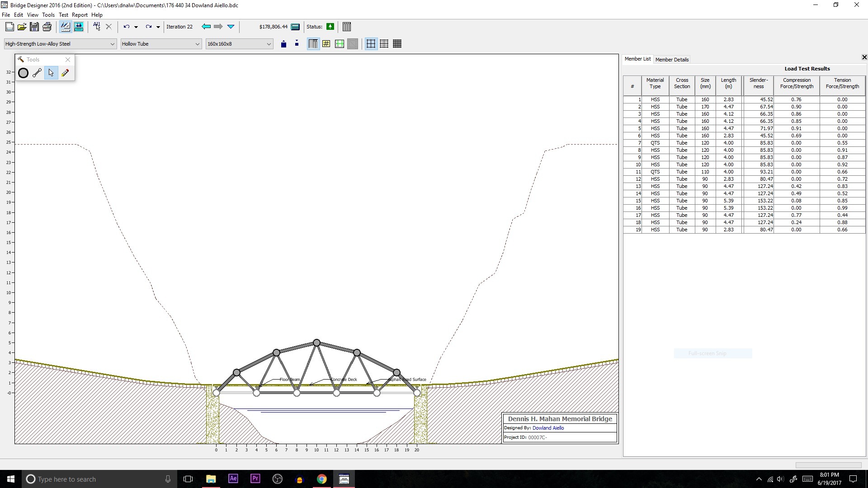Open the 160x160x8 member size dropdown
Image resolution: width=868 pixels, height=488 pixels.
point(269,44)
